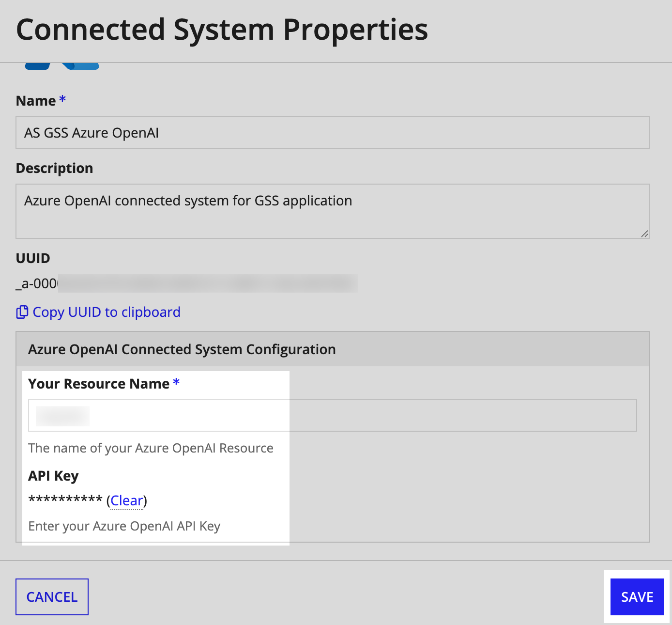Screen dimensions: 672x625
Task: Click the UUID label
Action: [33, 258]
